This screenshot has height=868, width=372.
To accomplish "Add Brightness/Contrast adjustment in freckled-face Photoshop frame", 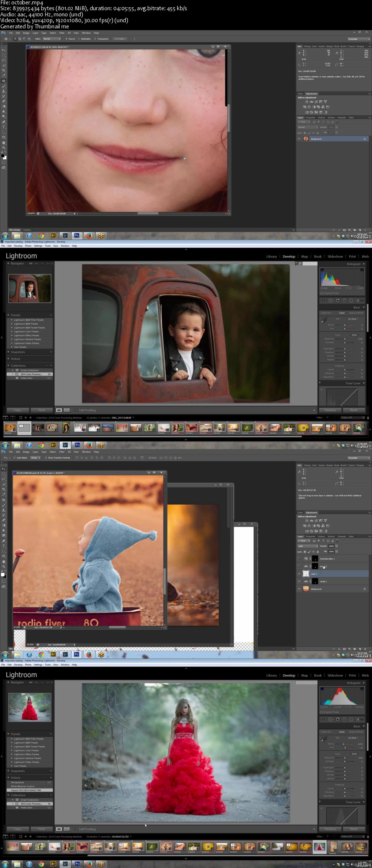I will [307, 102].
